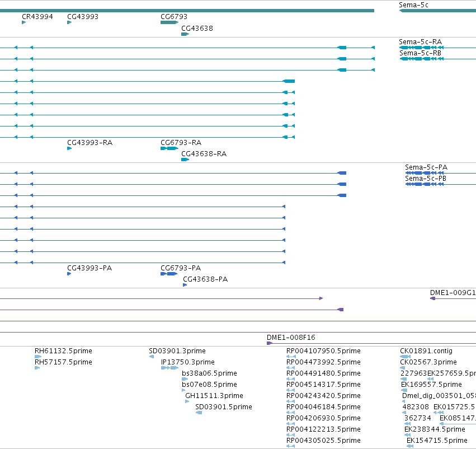Click the bs07e08.5prime EST label
The width and height of the screenshot is (476, 449).
click(209, 385)
